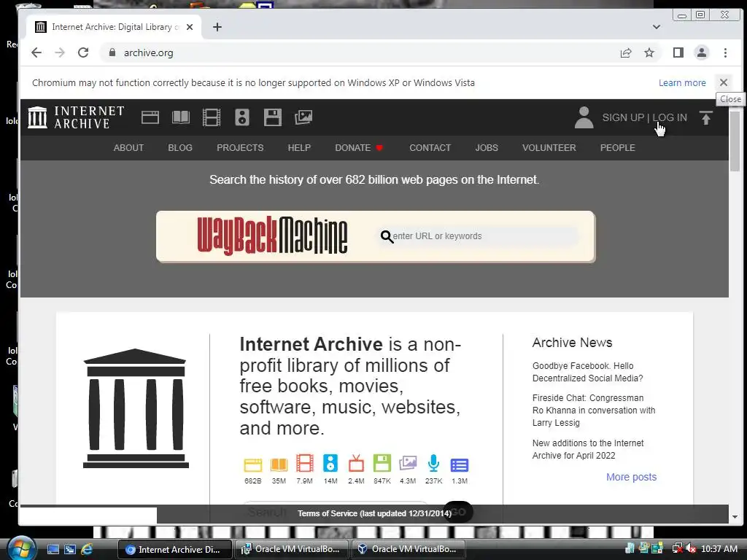Click the green software icon labeled 847K

pos(382,463)
